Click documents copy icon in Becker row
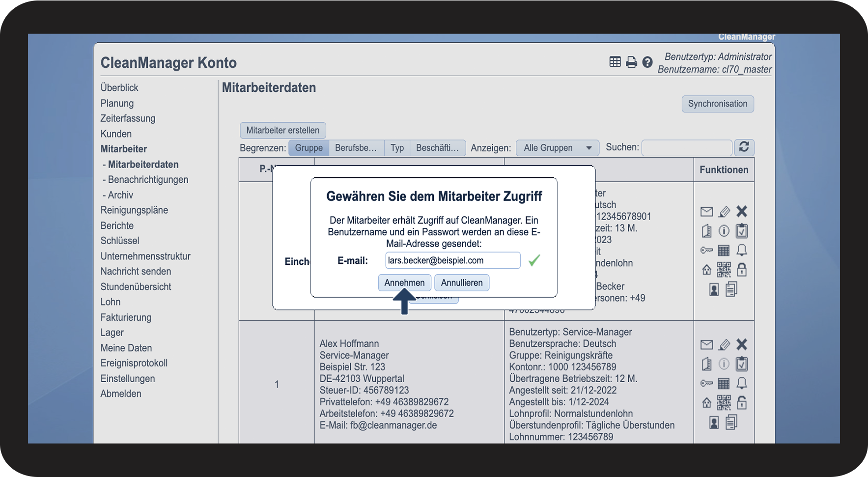Image resolution: width=868 pixels, height=477 pixels. click(731, 289)
